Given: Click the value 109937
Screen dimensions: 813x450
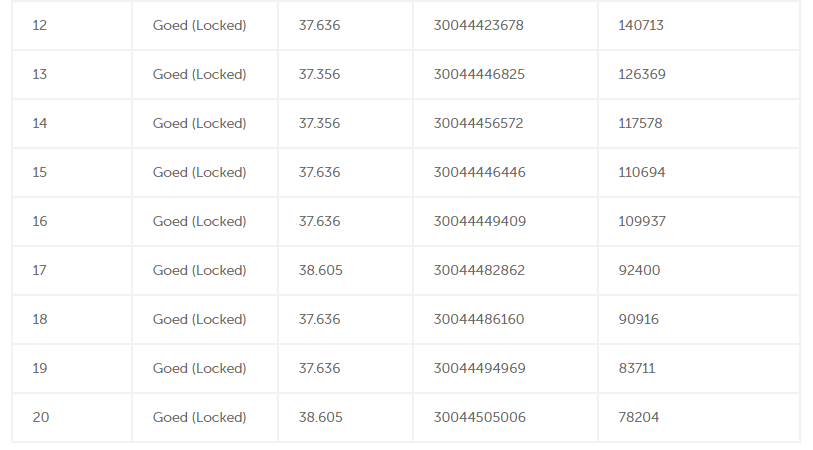Looking at the screenshot, I should [x=642, y=221].
